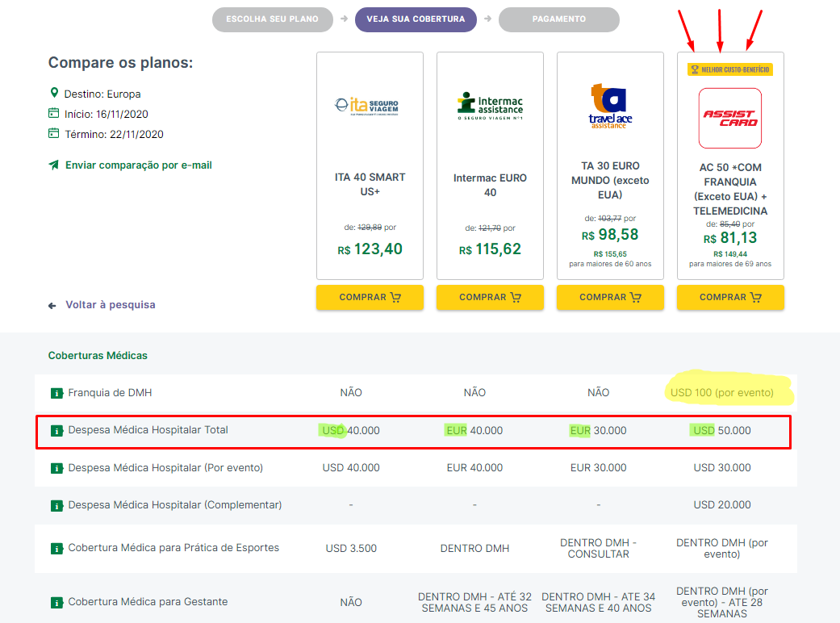Click EUR 30.000 in Hospitalar Total row

click(599, 431)
